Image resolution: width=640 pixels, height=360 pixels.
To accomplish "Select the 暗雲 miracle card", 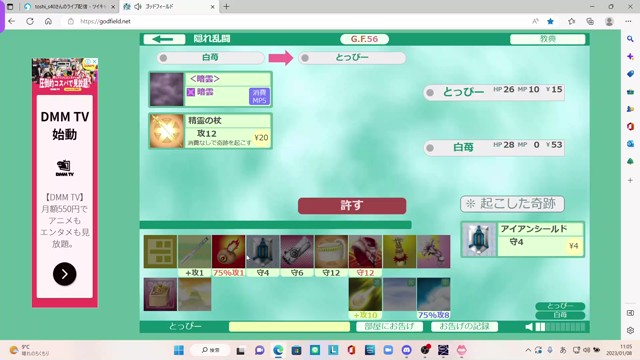I will 210,89.
